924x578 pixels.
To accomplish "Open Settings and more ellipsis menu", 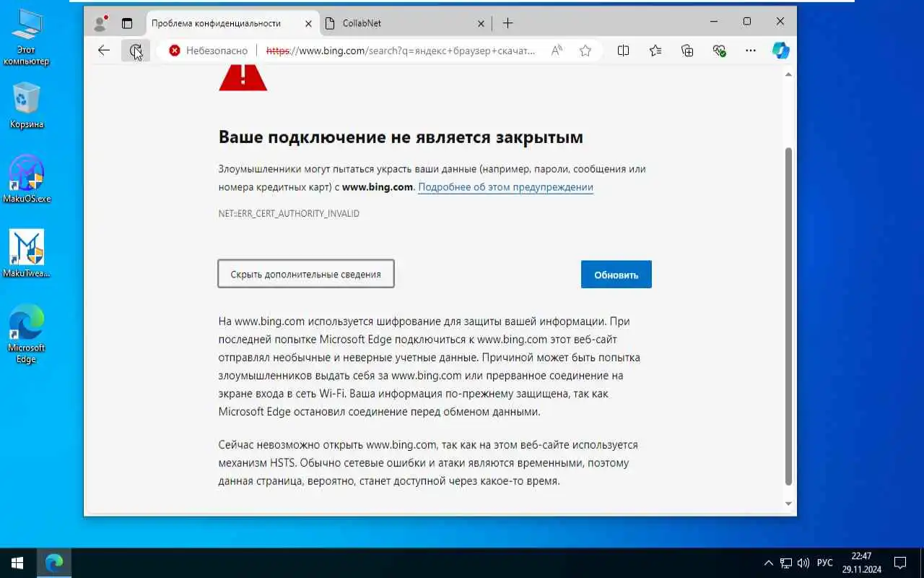I will coord(751,51).
